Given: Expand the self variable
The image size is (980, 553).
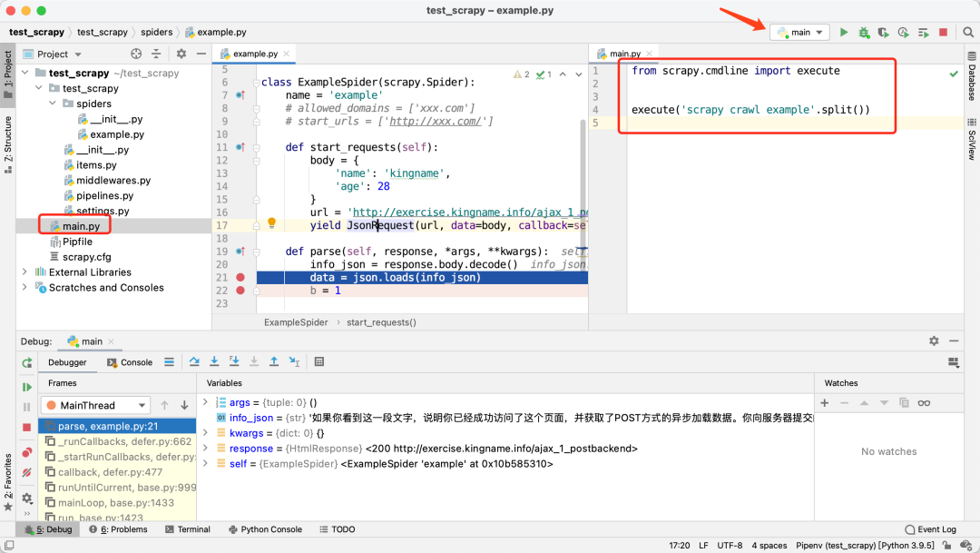Looking at the screenshot, I should tap(206, 463).
